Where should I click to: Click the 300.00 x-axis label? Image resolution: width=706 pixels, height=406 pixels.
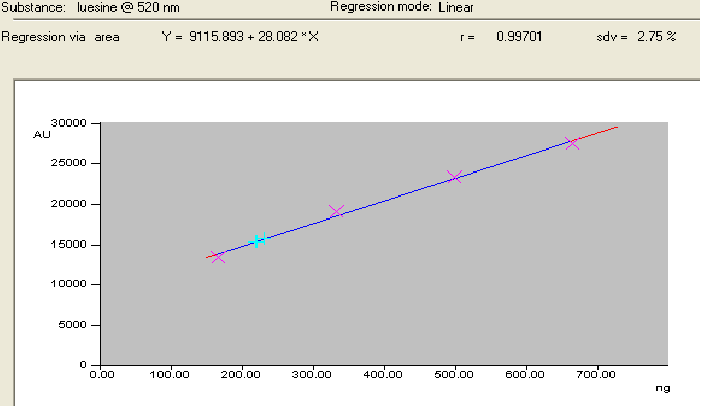coord(312,374)
